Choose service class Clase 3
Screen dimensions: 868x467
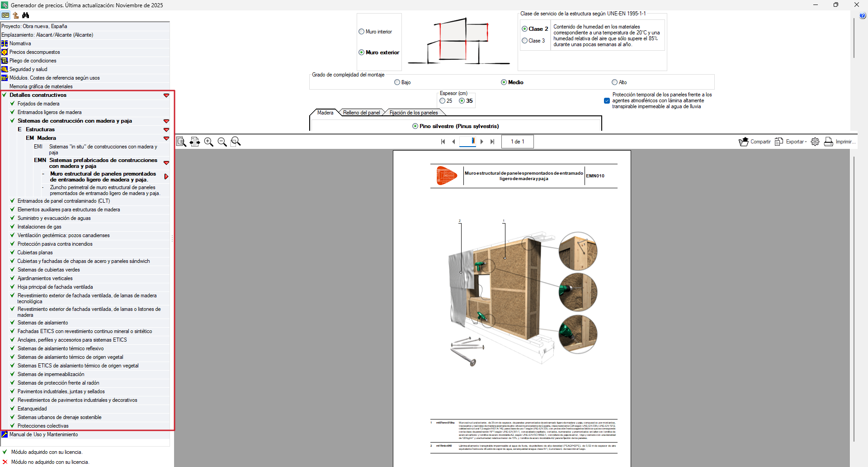pyautogui.click(x=525, y=41)
